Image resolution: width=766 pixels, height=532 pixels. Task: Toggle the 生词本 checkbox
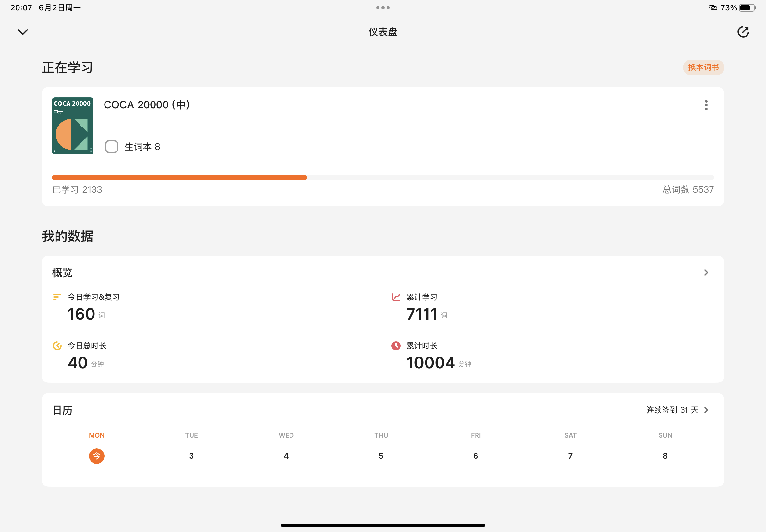(111, 147)
